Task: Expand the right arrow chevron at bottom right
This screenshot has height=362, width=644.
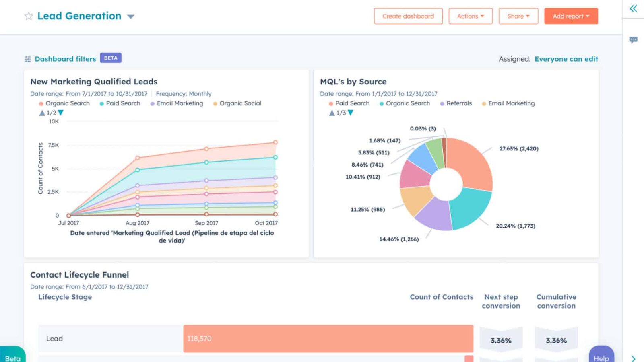Action: click(x=634, y=358)
